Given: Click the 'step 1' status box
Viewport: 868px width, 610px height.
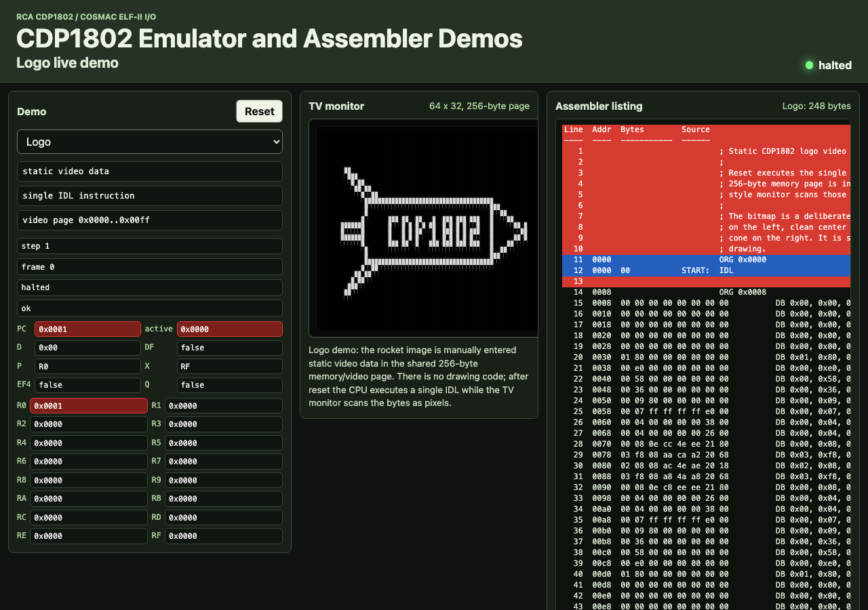Looking at the screenshot, I should [150, 246].
